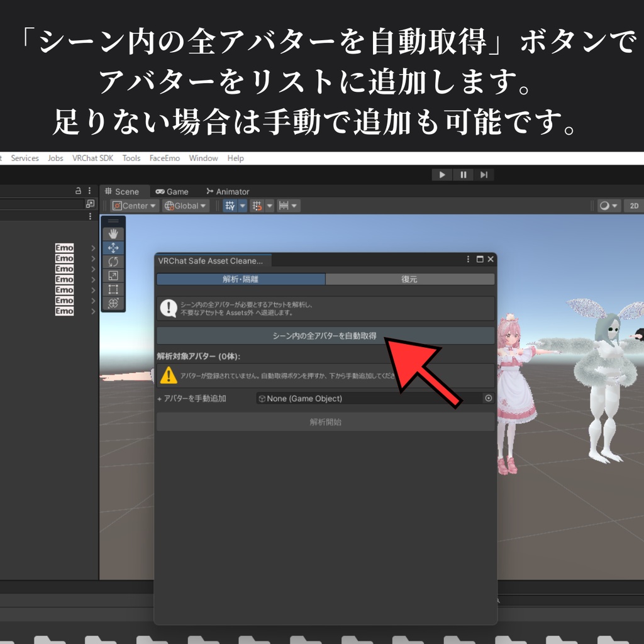Open the Global orientation dropdown
The image size is (644, 644).
click(185, 206)
